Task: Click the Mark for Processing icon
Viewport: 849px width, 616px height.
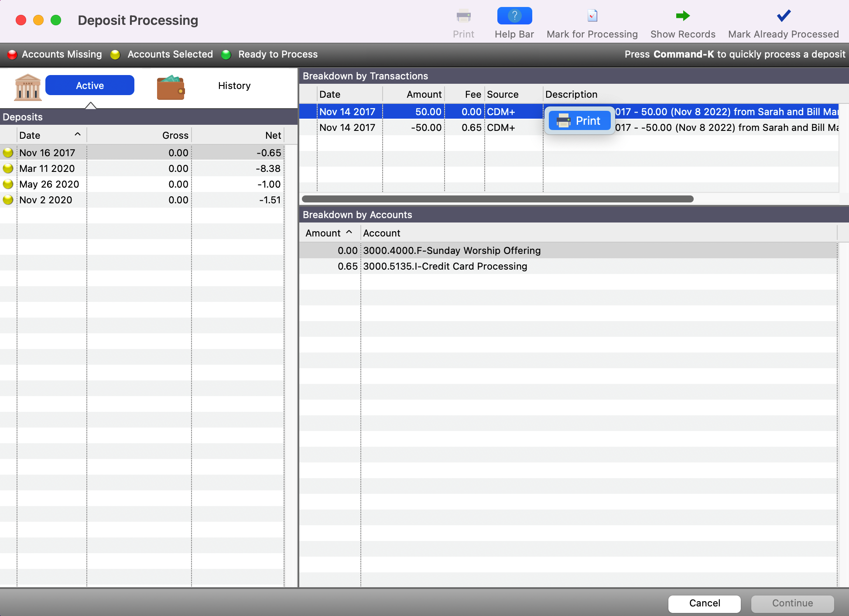Action: point(592,15)
